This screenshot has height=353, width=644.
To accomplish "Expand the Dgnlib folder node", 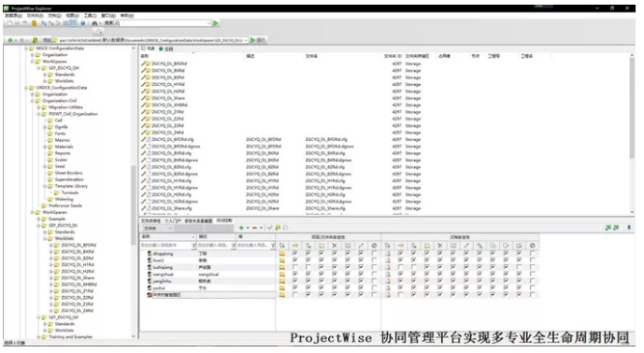I will click(x=45, y=127).
